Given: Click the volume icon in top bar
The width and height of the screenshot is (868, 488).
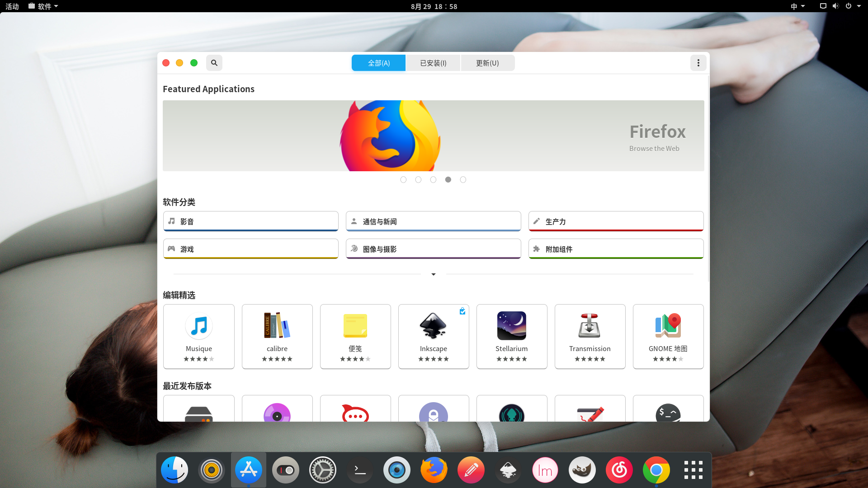Looking at the screenshot, I should pos(835,6).
